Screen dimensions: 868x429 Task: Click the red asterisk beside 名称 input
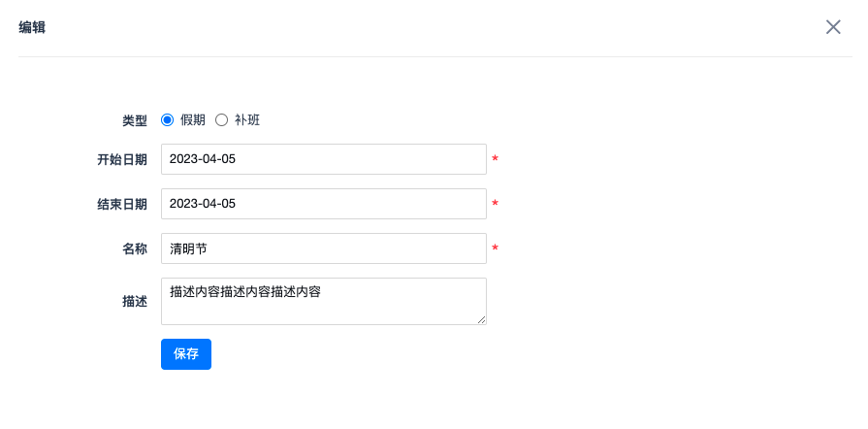[x=496, y=248]
